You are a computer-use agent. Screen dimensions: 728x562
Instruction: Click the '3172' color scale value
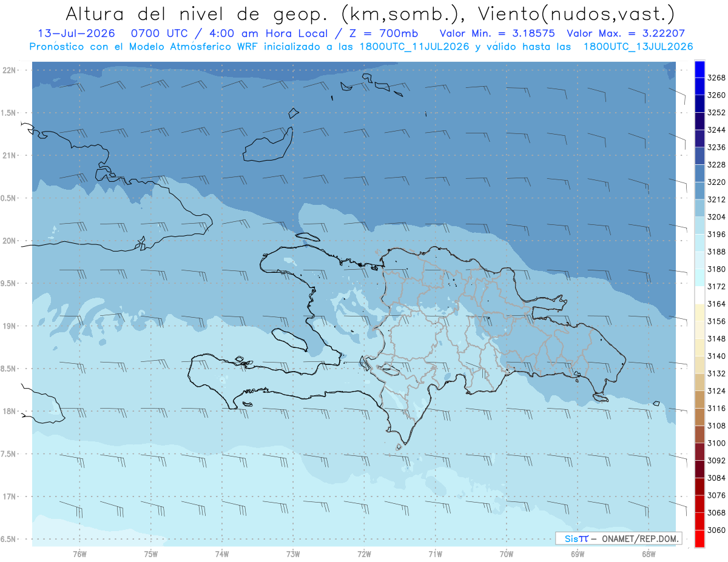[716, 287]
